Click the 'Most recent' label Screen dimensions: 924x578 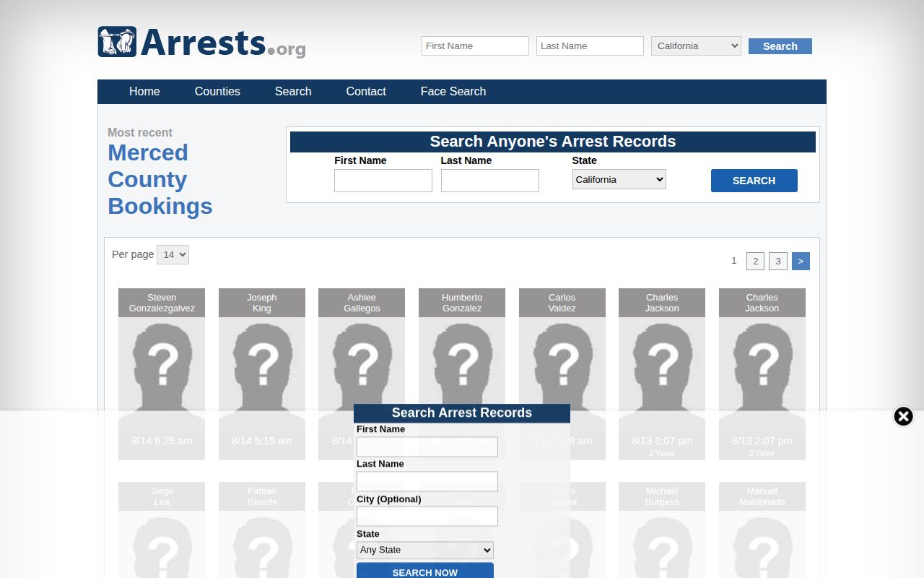click(140, 132)
